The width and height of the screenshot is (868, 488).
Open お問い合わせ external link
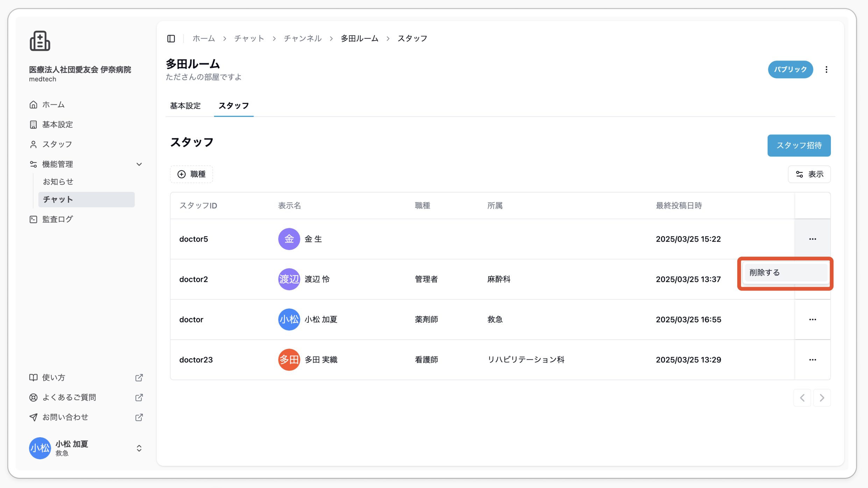86,417
